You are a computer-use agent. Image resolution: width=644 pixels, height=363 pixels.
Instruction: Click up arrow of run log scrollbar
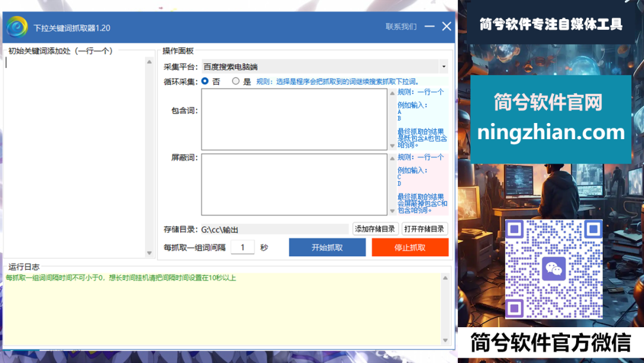[444, 278]
